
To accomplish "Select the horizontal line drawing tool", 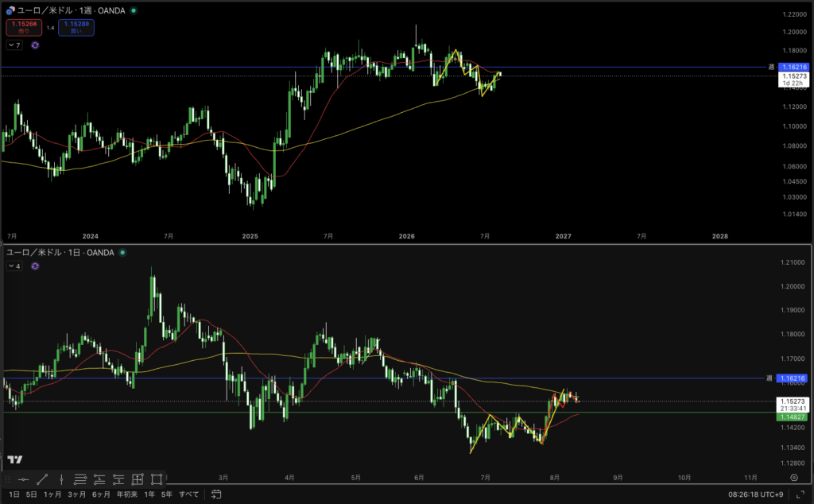I will pyautogui.click(x=23, y=479).
